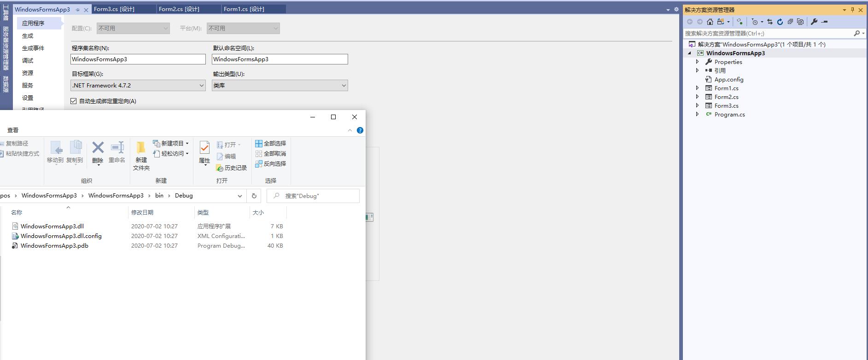The width and height of the screenshot is (868, 360).
Task: Click Invert Selection (反向选择) in ribbon
Action: tap(271, 163)
